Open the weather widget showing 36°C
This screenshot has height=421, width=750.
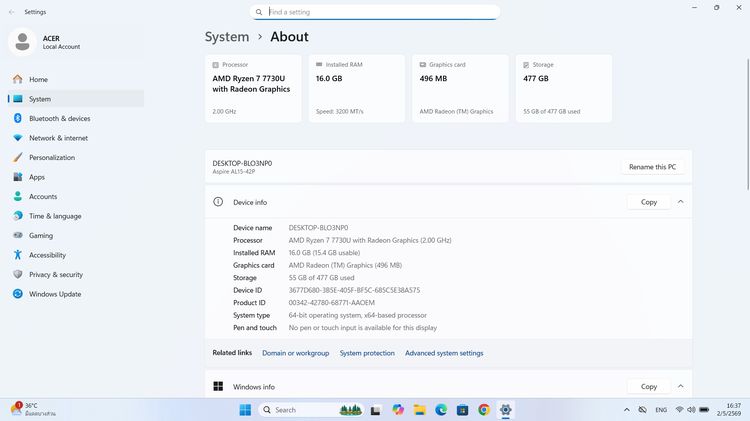coord(33,410)
